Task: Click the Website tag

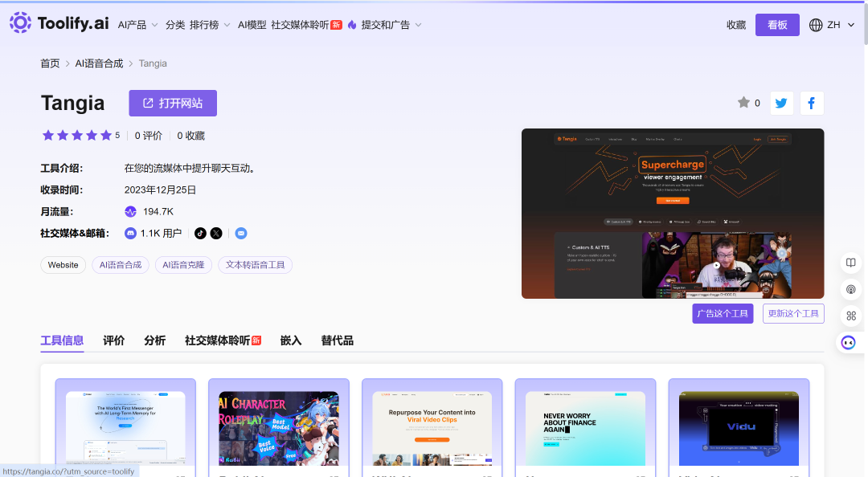Action: click(63, 265)
